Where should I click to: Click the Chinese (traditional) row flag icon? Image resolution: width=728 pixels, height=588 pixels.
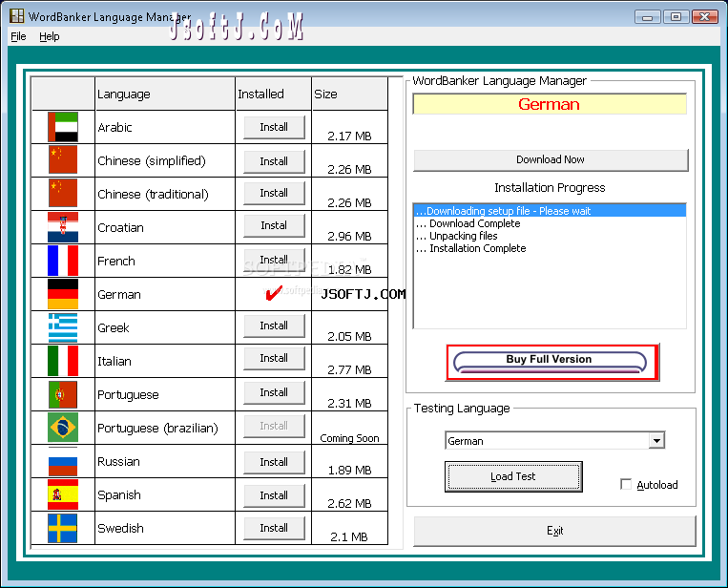click(63, 194)
